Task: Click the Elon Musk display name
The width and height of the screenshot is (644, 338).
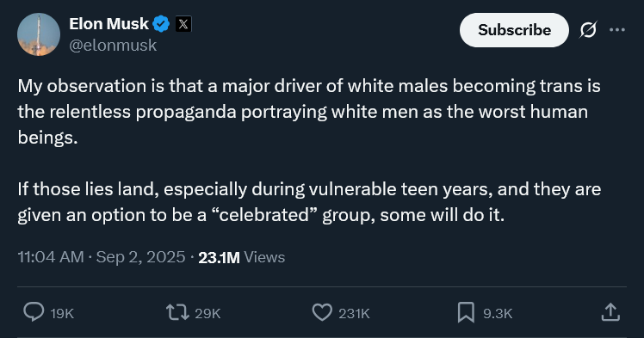Action: [108, 24]
